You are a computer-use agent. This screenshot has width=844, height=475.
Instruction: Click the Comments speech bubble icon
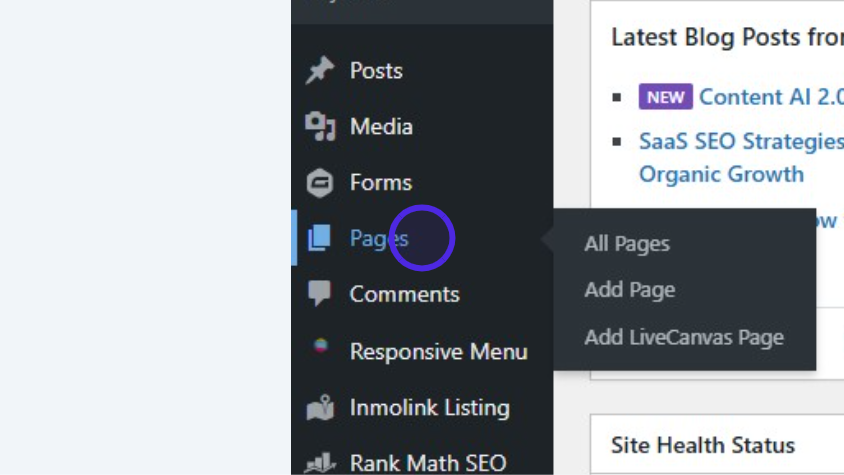click(320, 294)
